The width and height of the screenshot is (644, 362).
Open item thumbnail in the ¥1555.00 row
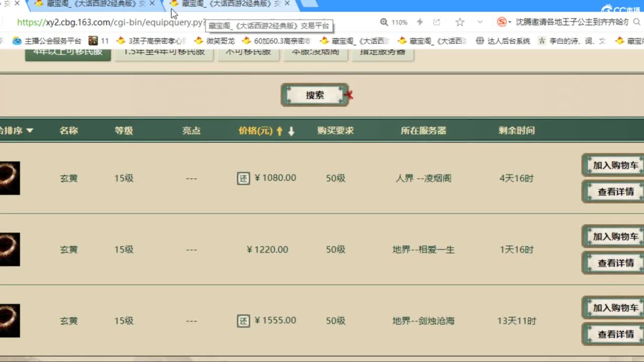(x=10, y=321)
